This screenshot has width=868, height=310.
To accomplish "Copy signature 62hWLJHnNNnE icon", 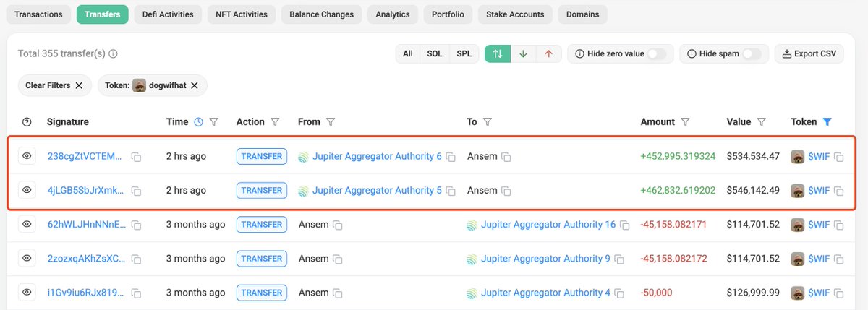I will pos(136,225).
